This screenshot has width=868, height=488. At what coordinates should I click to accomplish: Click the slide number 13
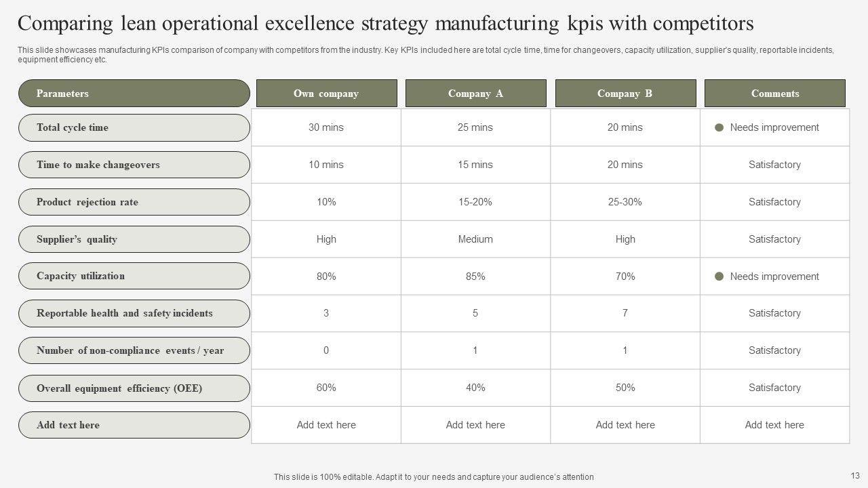854,475
